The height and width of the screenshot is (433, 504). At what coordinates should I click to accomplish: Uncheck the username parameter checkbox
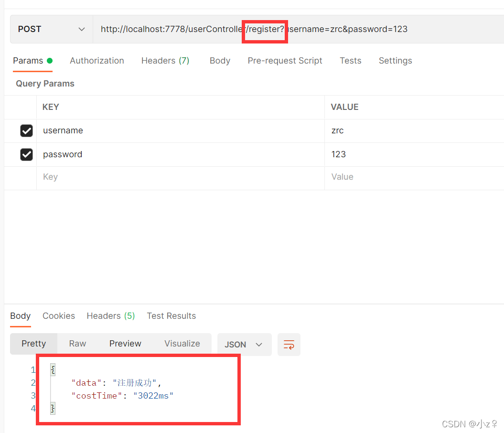click(x=26, y=131)
